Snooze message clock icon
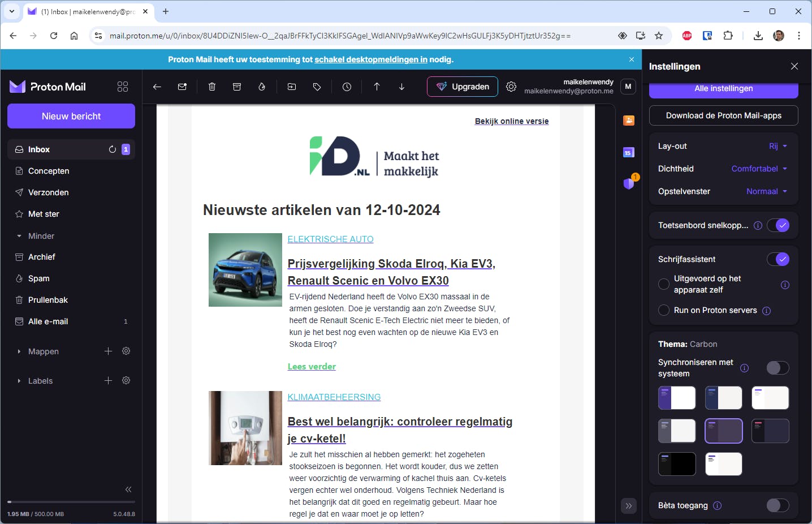Viewport: 812px width, 524px height. [x=347, y=87]
